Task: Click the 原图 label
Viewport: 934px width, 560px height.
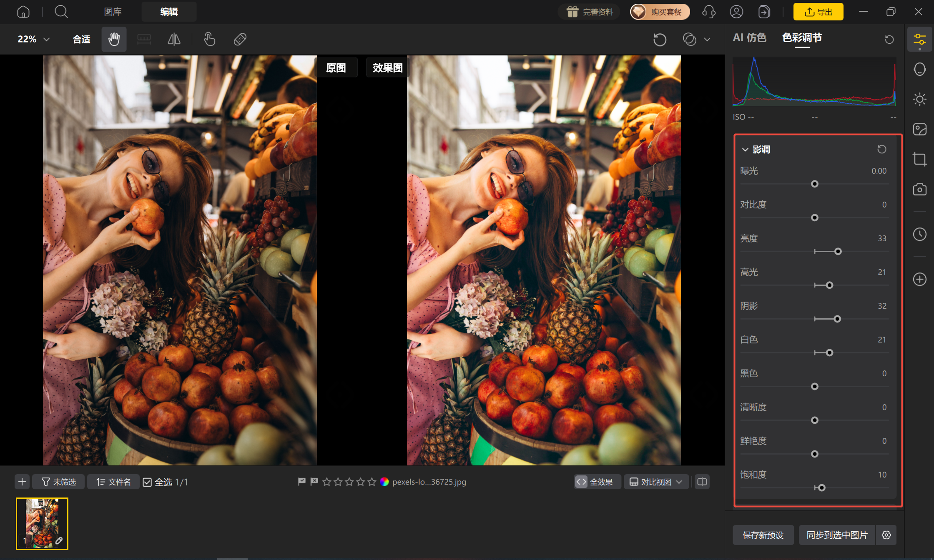Action: pos(336,67)
